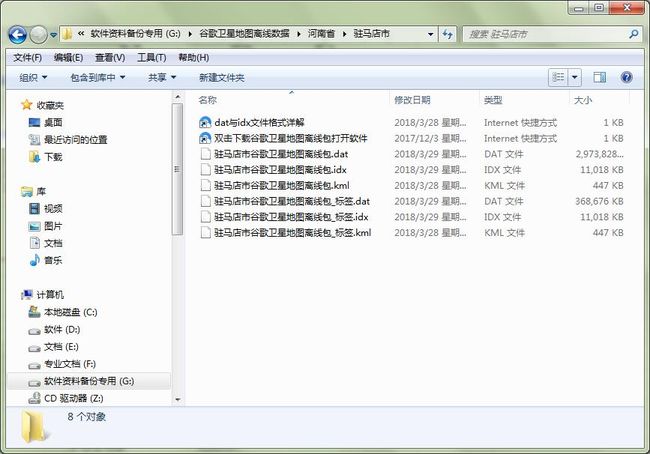Sort by the 名称 column header

coord(208,100)
